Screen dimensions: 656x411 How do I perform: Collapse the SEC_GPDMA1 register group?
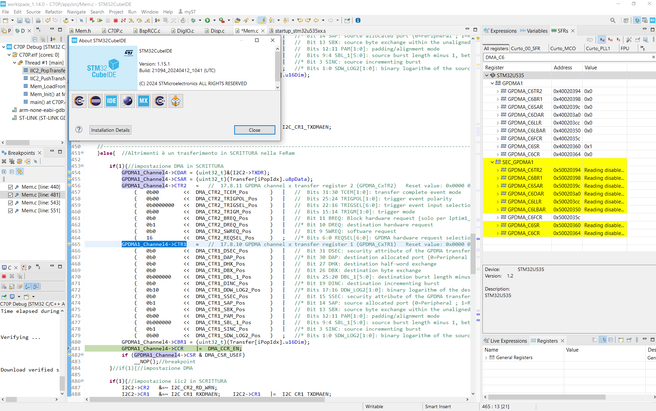[x=492, y=162]
